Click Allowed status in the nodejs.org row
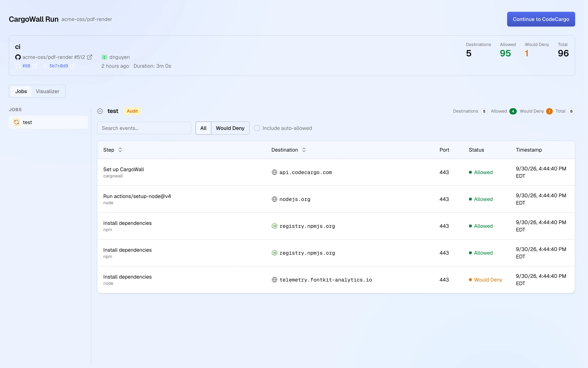The width and height of the screenshot is (588, 368). [481, 199]
